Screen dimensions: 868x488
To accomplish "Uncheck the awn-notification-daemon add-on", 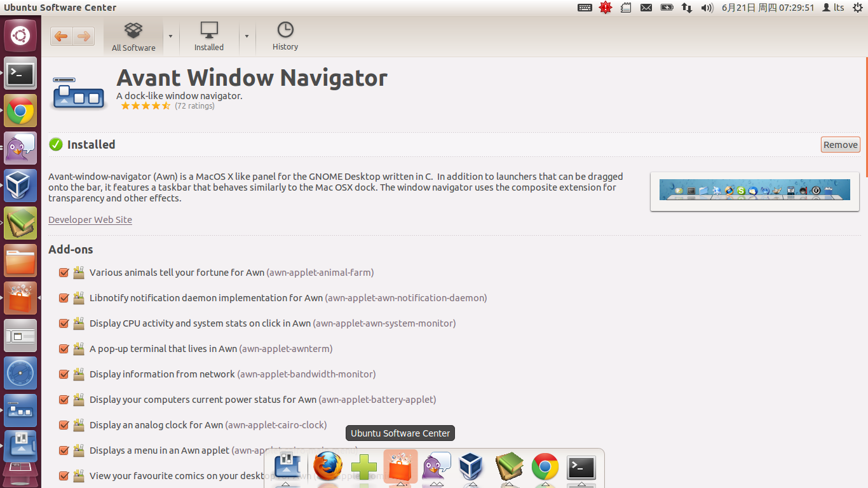I will pos(64,298).
